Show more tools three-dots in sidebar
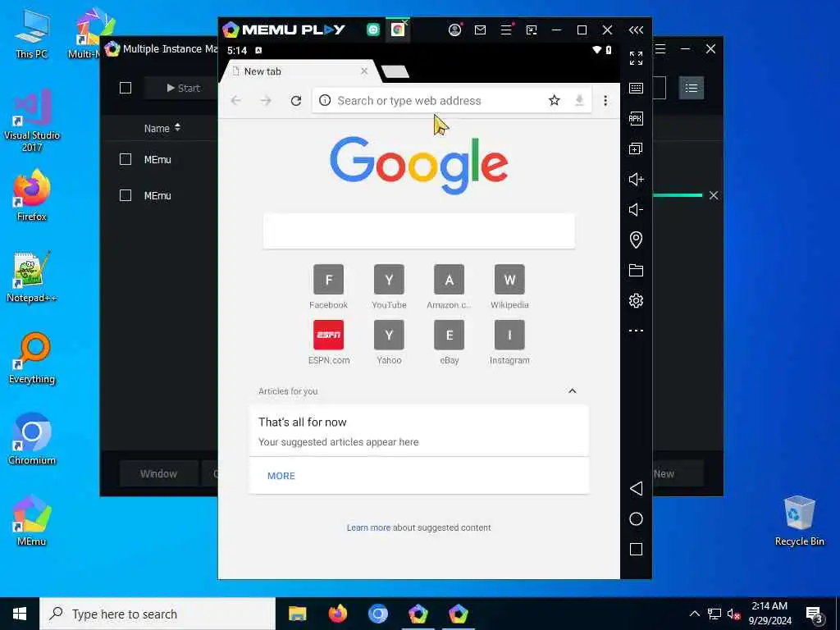 click(636, 331)
